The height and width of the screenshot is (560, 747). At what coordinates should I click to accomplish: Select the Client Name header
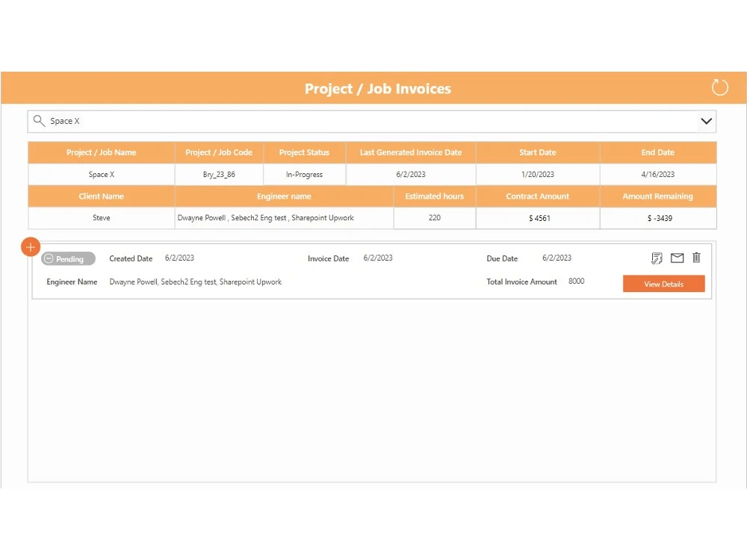pyautogui.click(x=101, y=196)
